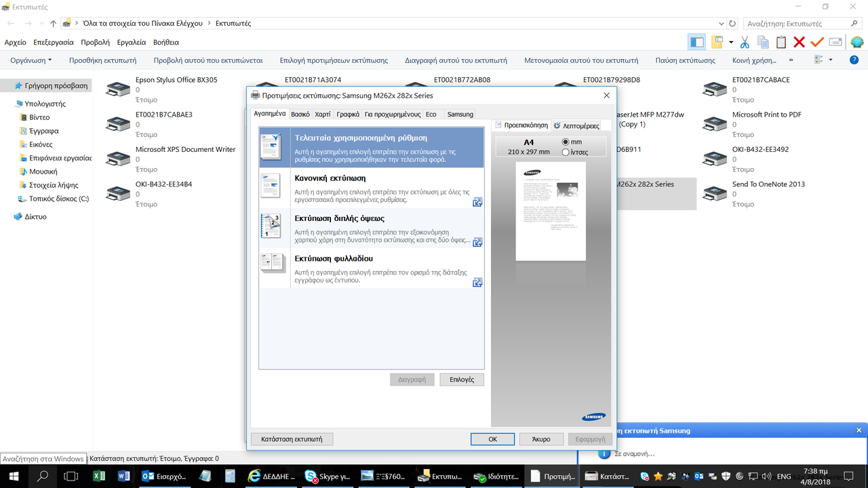868x488 pixels.
Task: Click the Εκτυπωτές breadcrumb in address bar
Action: pyautogui.click(x=233, y=23)
